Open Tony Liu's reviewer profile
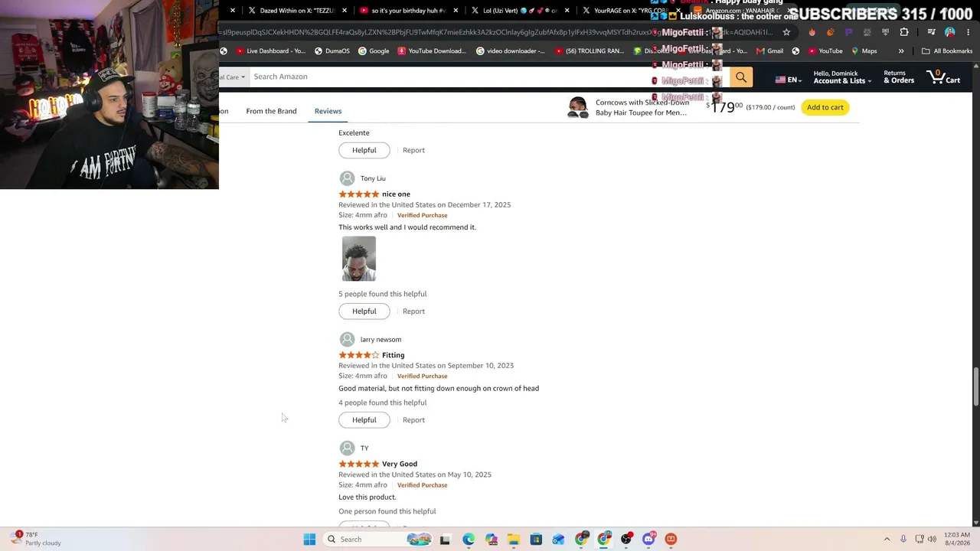Image resolution: width=980 pixels, height=551 pixels. click(x=363, y=178)
